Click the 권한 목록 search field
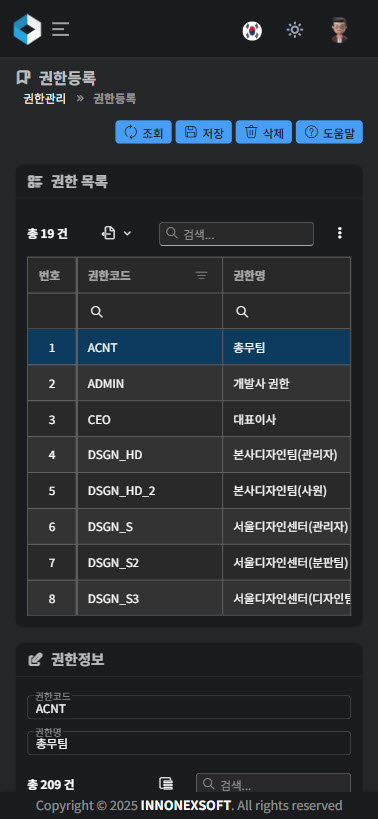 click(x=237, y=234)
